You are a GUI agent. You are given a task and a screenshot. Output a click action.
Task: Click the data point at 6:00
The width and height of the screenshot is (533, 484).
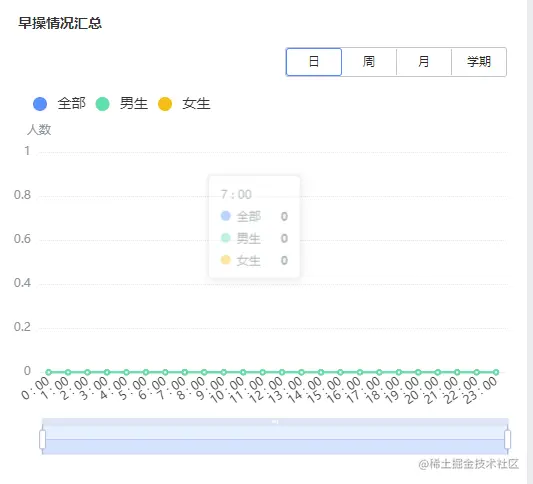coord(165,372)
